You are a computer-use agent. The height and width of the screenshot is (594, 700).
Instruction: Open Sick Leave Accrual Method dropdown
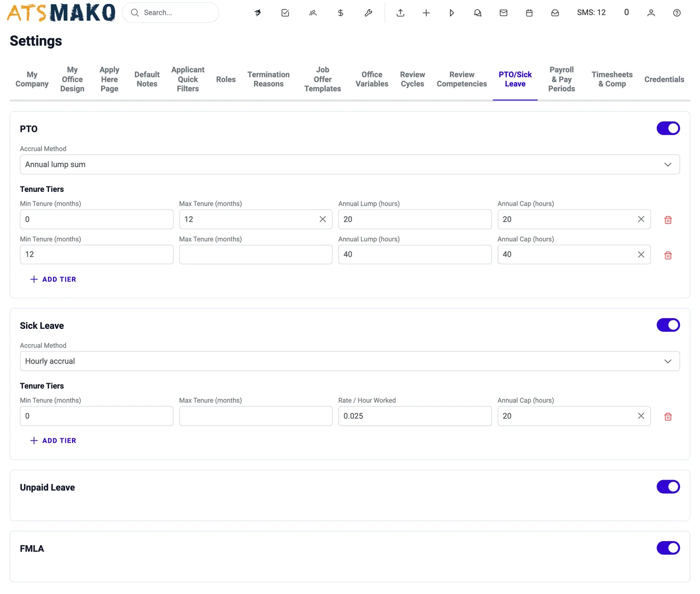(349, 361)
